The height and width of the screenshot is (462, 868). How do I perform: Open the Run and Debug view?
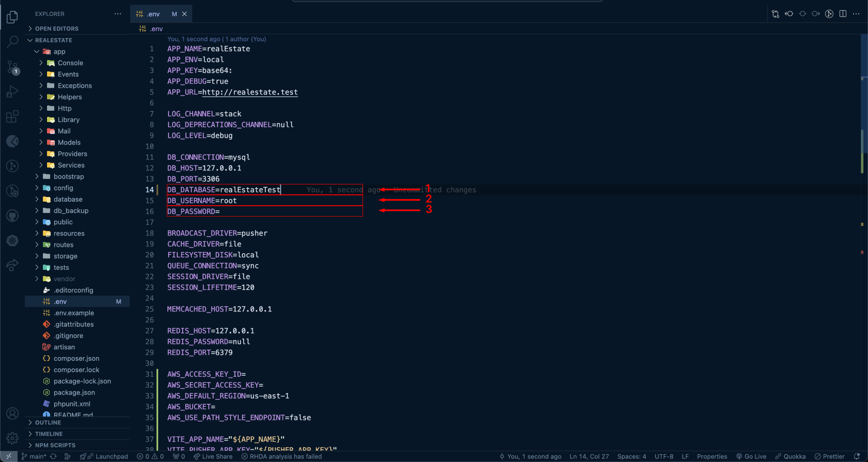point(13,92)
